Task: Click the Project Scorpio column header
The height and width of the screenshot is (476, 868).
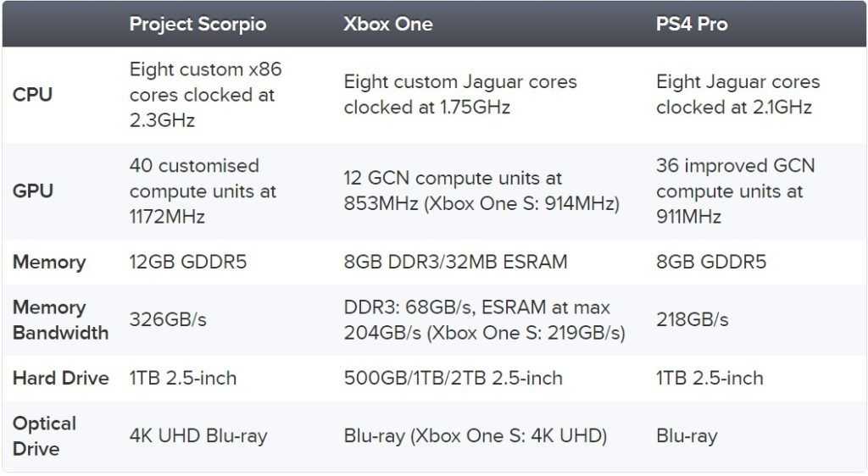Action: click(x=198, y=24)
